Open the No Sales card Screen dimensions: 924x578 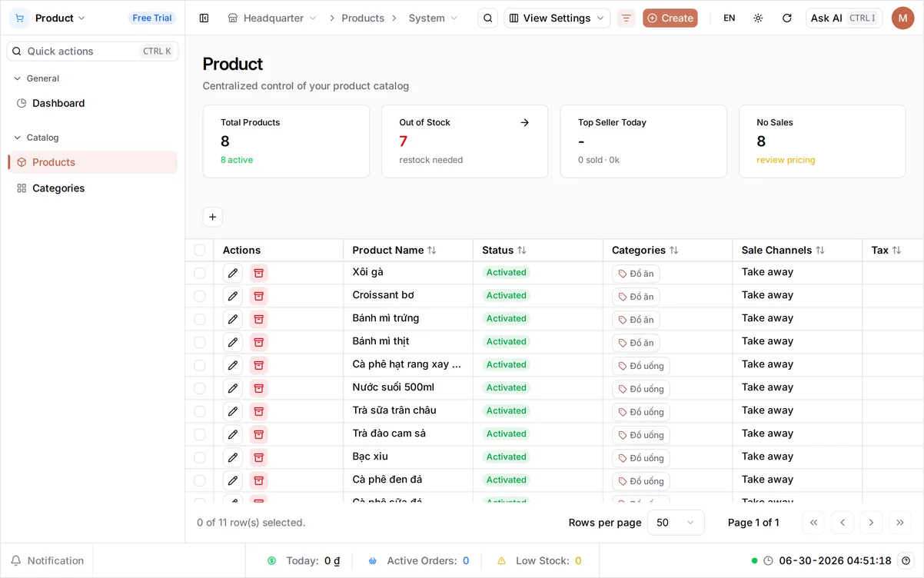pos(822,141)
